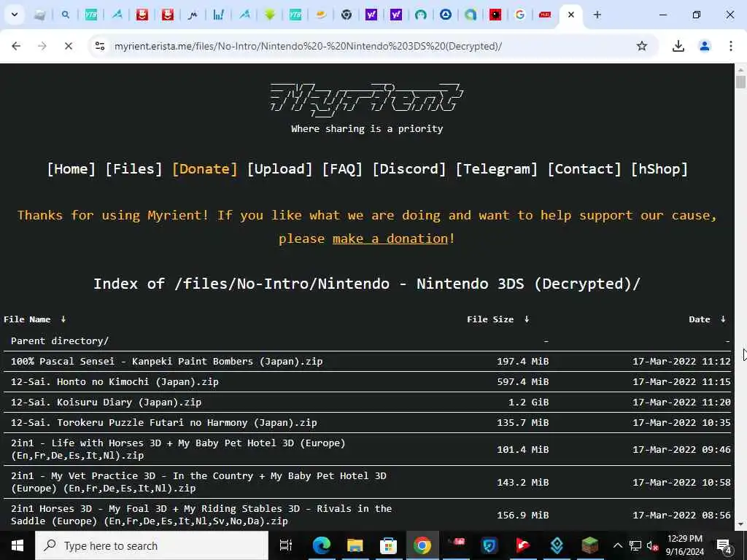Open the [hShop] link
Image resolution: width=747 pixels, height=560 pixels.
point(659,168)
